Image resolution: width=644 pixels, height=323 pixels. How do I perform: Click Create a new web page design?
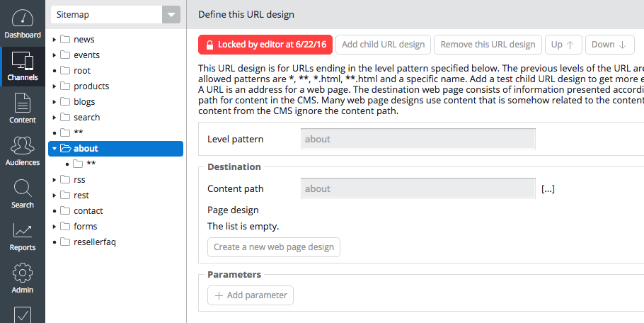[274, 247]
